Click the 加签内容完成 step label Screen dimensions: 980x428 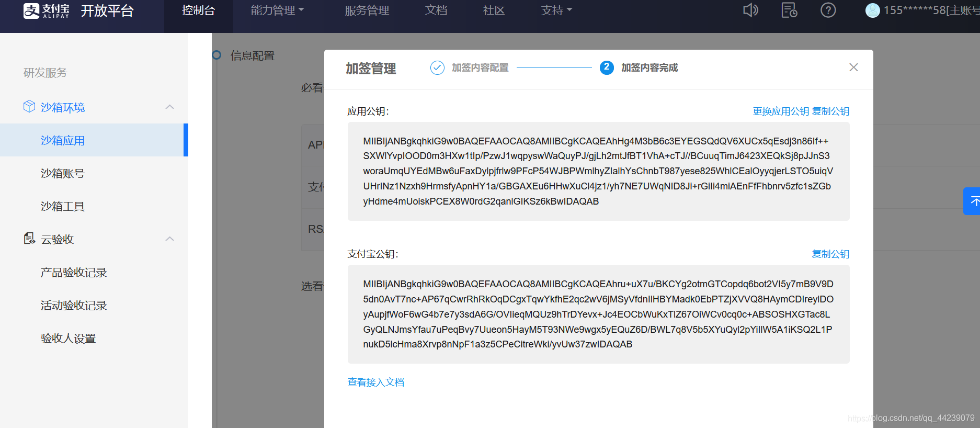point(649,67)
